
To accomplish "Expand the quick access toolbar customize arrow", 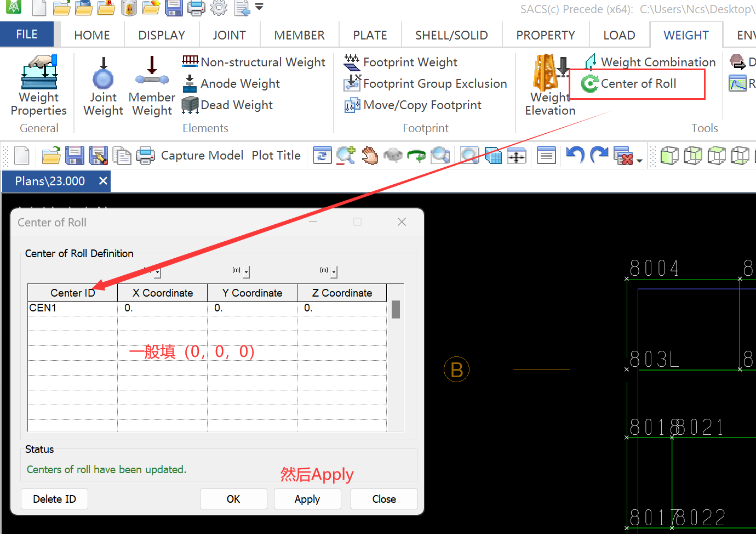I will click(259, 8).
